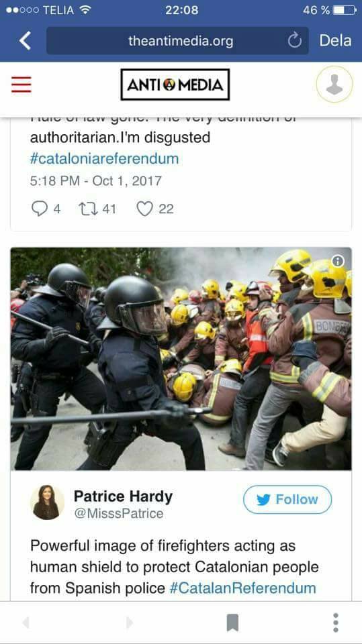The height and width of the screenshot is (644, 362).
Task: Open the #cataloniareferendum hashtag link
Action: pyautogui.click(x=104, y=158)
